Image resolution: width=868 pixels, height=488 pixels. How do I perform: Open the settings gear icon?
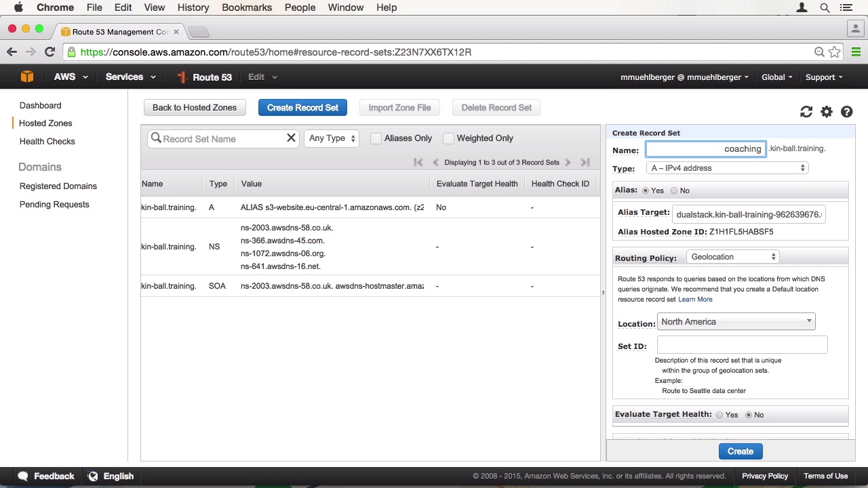pos(827,112)
